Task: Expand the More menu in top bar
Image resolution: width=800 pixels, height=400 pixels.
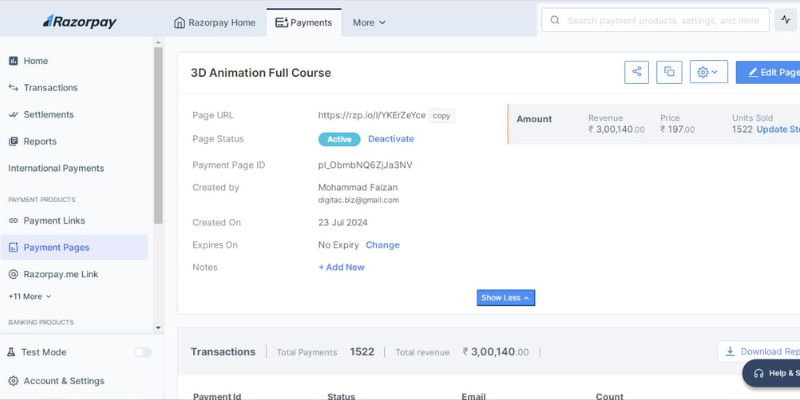Action: tap(369, 22)
